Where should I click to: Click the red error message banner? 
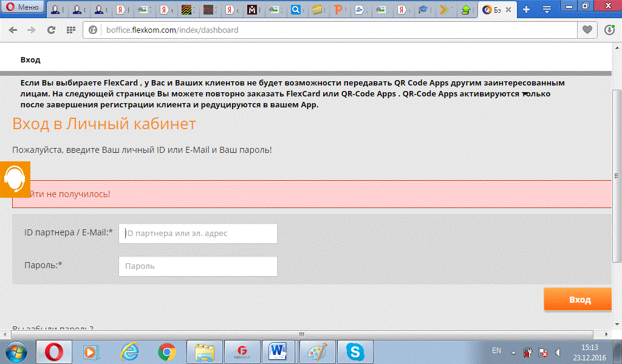tap(312, 194)
